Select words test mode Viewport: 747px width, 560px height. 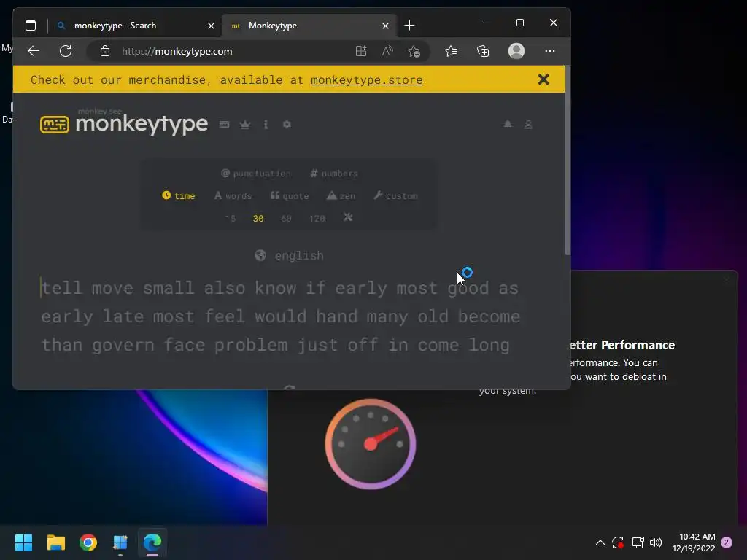tap(233, 195)
